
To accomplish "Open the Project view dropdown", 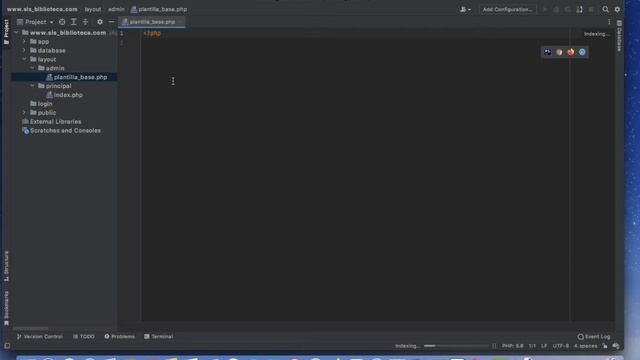I will pyautogui.click(x=35, y=22).
